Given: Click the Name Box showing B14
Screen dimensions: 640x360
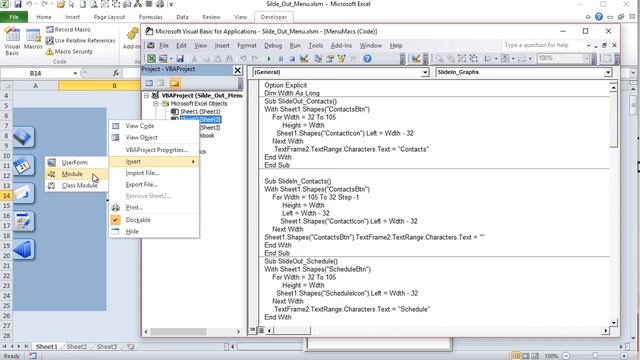Looking at the screenshot, I should point(36,73).
